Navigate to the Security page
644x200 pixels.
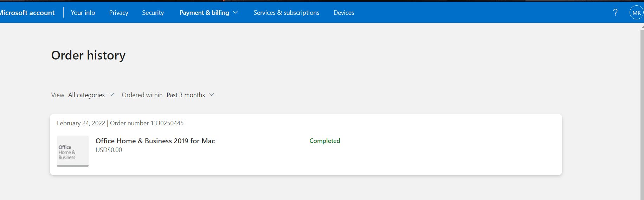pos(153,13)
